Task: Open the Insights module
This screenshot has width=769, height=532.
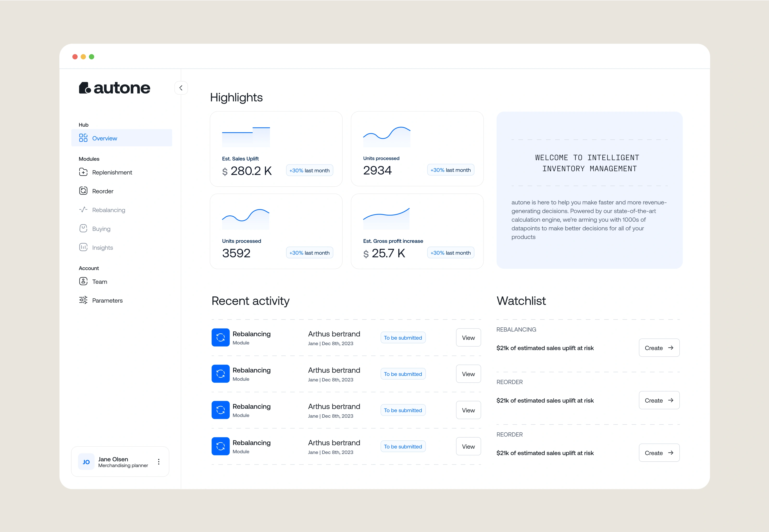Action: click(x=103, y=248)
